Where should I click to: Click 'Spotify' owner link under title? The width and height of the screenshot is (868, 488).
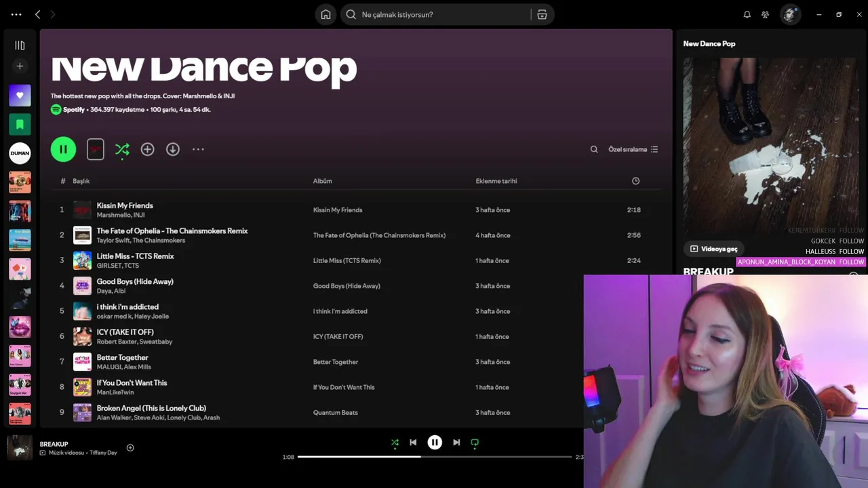click(x=74, y=109)
